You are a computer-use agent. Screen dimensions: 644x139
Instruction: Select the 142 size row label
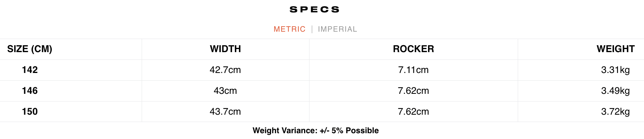tap(30, 70)
